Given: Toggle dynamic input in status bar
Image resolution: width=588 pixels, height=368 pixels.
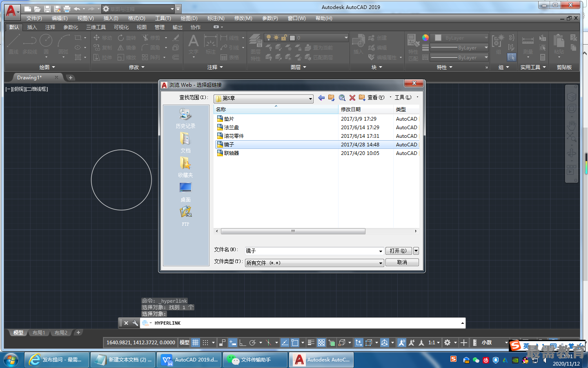Looking at the screenshot, I should tap(233, 343).
